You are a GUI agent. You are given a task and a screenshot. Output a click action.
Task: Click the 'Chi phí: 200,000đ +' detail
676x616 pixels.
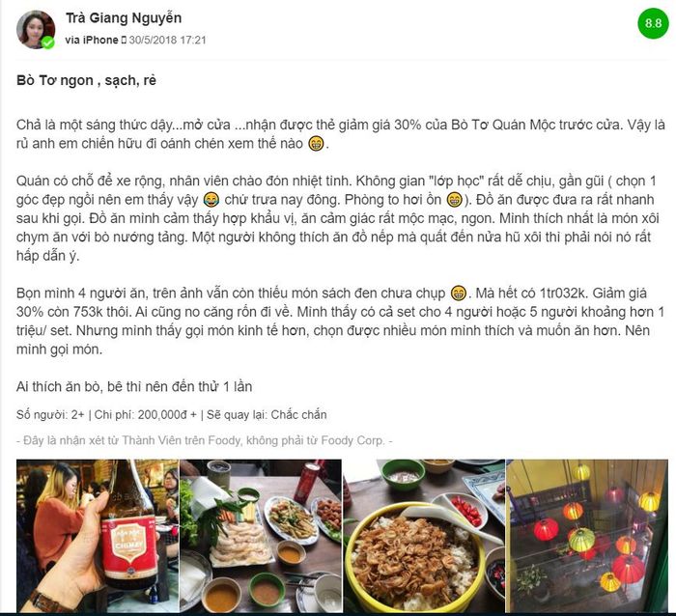(x=146, y=415)
